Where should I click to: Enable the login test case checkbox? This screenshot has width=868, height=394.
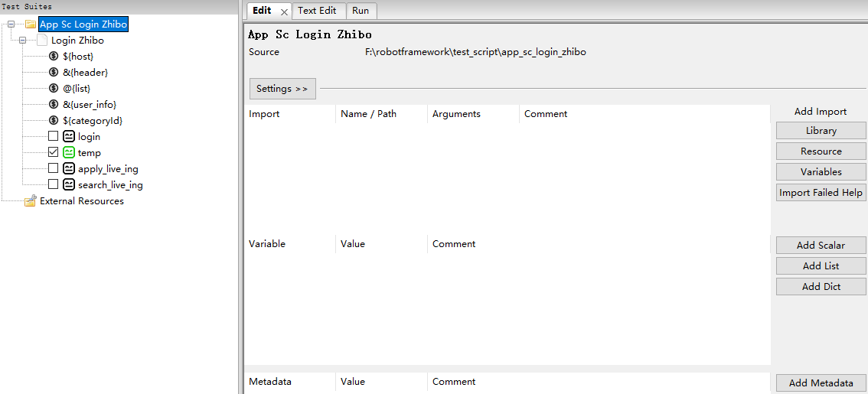[x=54, y=136]
